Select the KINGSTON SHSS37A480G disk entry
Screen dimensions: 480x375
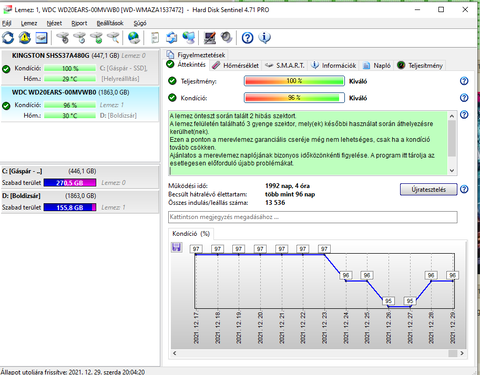pos(80,67)
